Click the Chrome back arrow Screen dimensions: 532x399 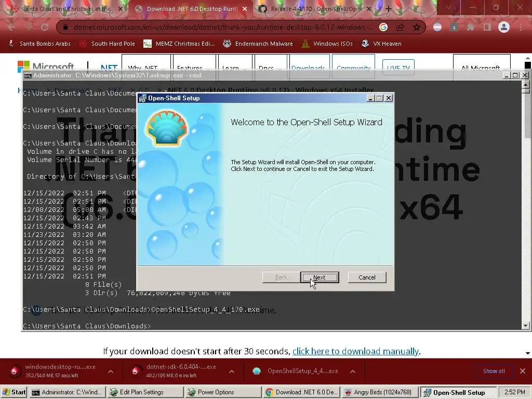click(11, 27)
